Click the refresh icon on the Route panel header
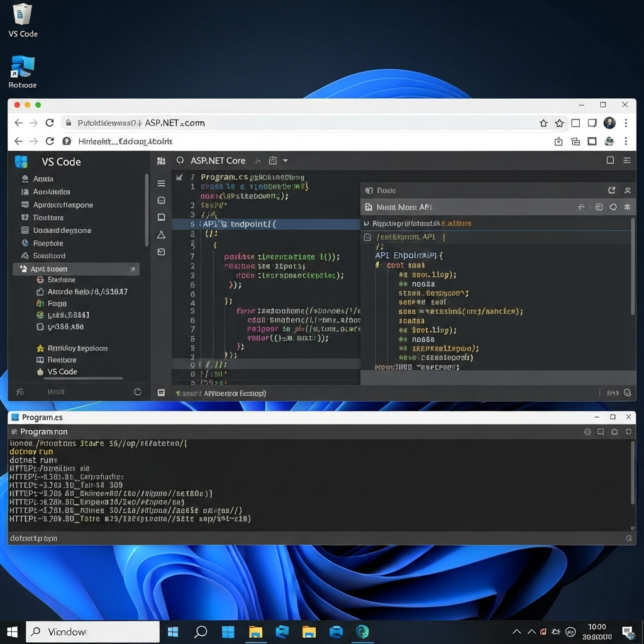 [611, 190]
